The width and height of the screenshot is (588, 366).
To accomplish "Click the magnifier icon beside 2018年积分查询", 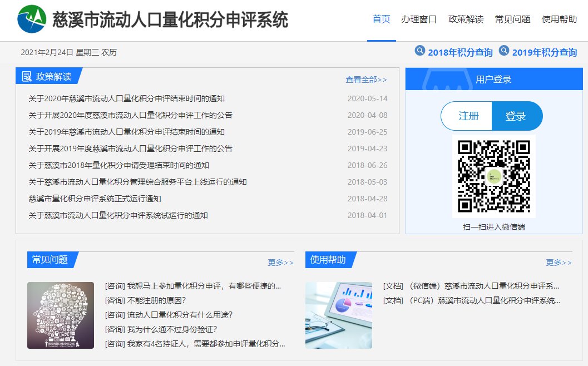I will tap(420, 51).
